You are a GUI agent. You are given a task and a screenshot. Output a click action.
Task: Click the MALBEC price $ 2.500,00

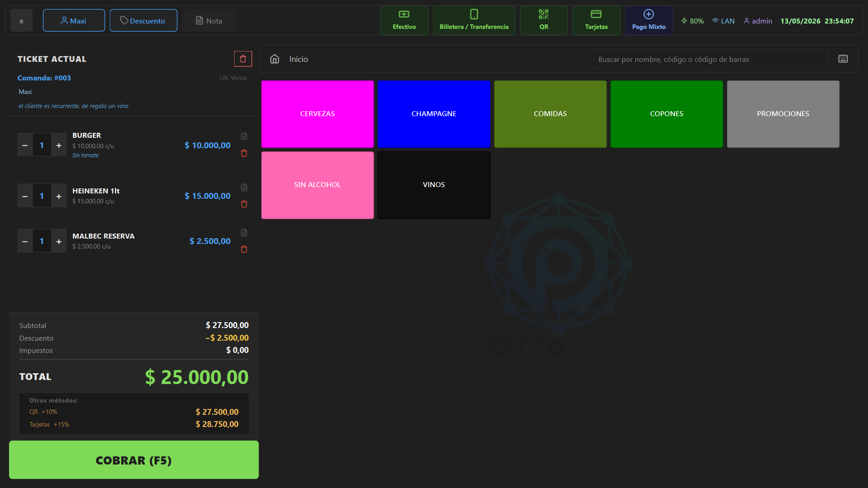point(210,241)
